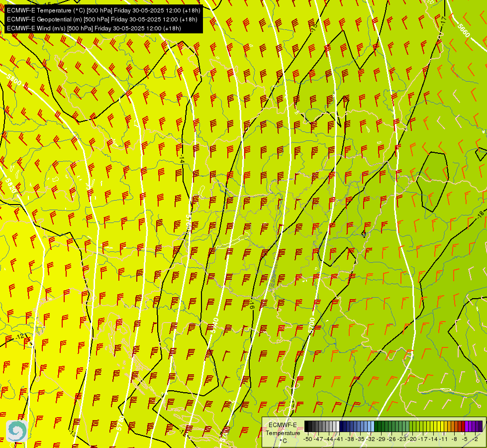Click the 5780 geopotential contour label

[x=120, y=423]
